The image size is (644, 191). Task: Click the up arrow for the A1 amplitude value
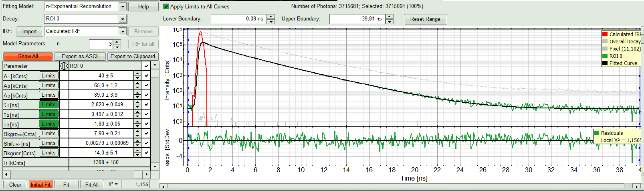tap(137, 73)
